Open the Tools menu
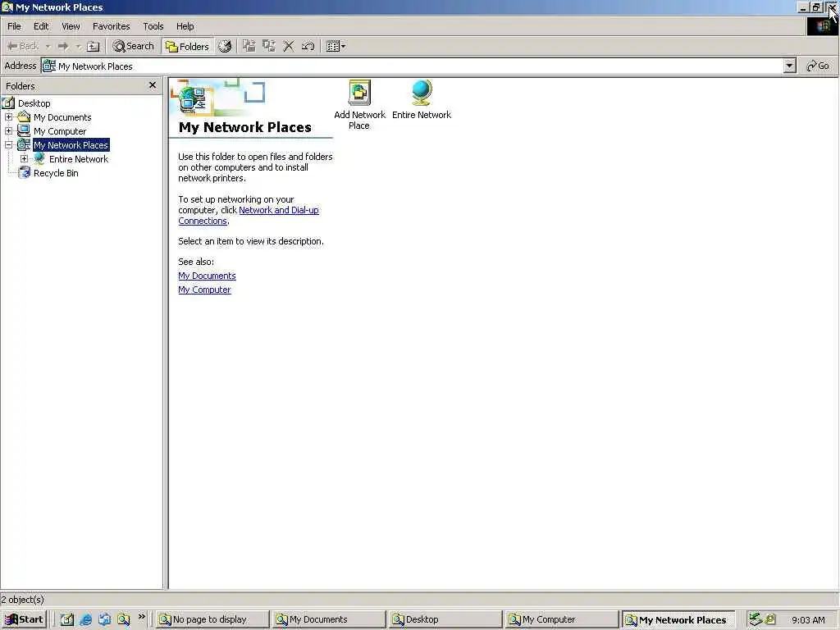The image size is (840, 630). tap(153, 26)
